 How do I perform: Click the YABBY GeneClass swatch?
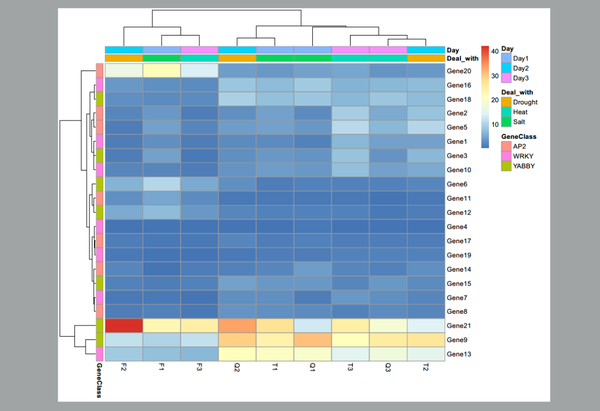[x=506, y=166]
